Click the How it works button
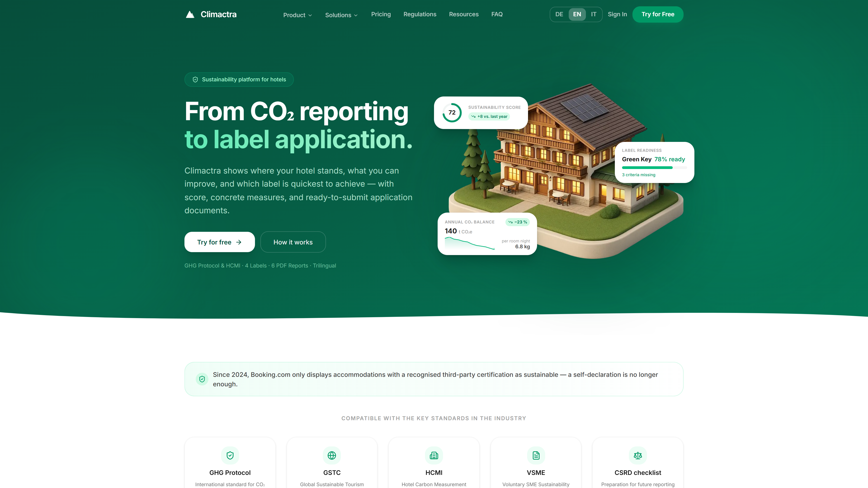Image resolution: width=868 pixels, height=488 pixels. pos(293,242)
